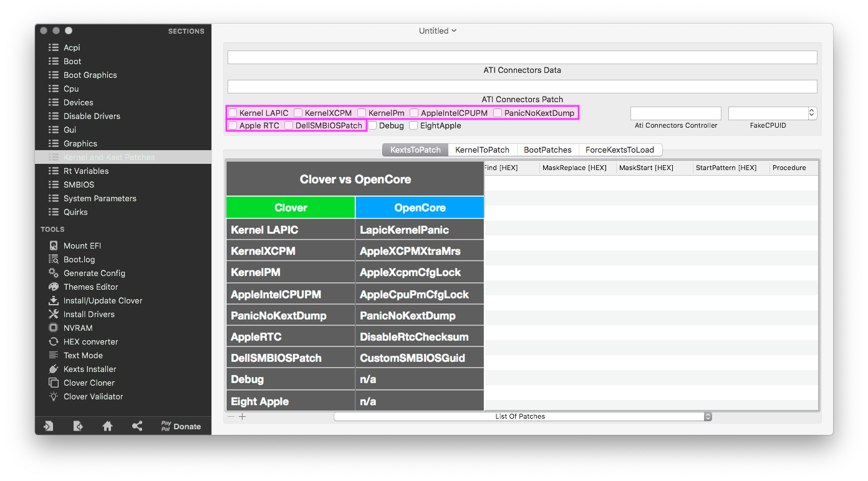This screenshot has width=868, height=481.
Task: Click the ATI Connectors Patch field
Action: pos(523,87)
